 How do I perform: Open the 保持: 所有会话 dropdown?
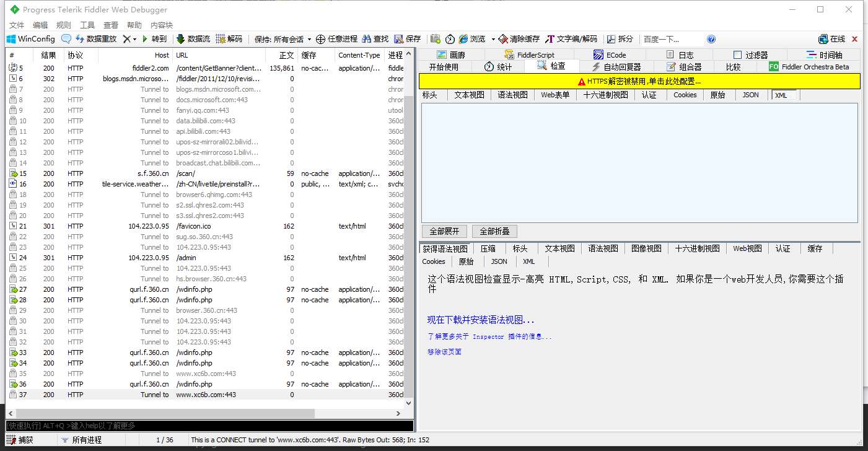[283, 39]
